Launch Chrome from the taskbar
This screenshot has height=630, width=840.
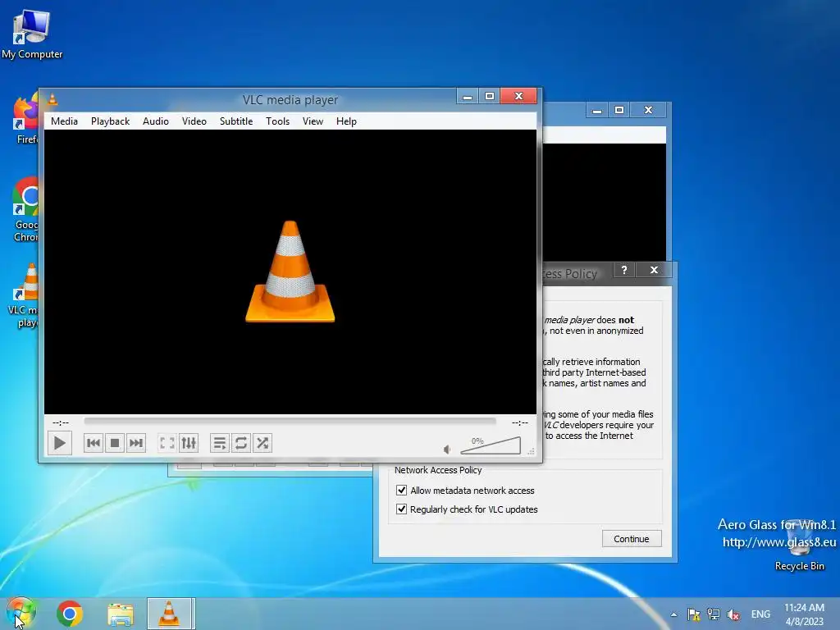pyautogui.click(x=70, y=614)
